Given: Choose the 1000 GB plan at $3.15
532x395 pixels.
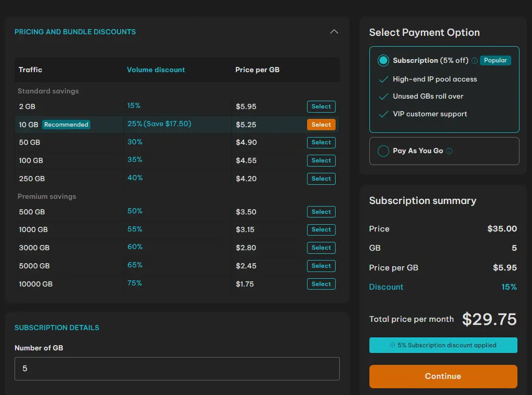Looking at the screenshot, I should (x=321, y=229).
